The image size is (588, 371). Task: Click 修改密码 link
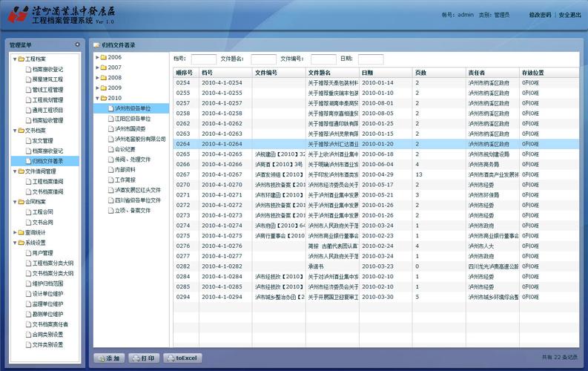pyautogui.click(x=540, y=15)
